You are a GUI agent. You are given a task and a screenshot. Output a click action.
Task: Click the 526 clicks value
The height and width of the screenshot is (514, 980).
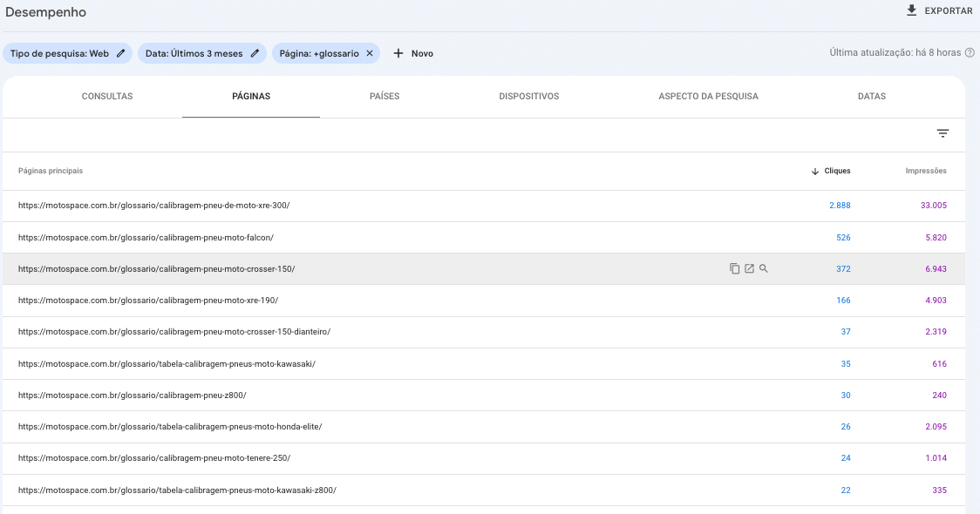coord(843,237)
